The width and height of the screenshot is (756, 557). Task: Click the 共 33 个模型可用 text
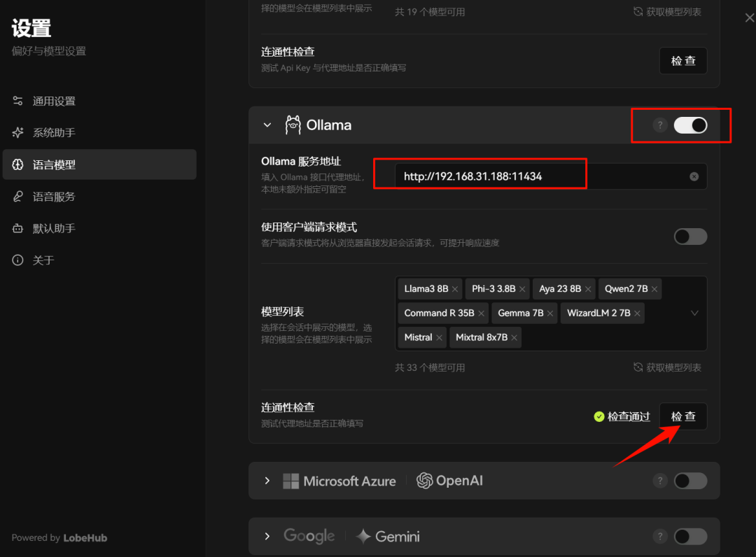point(430,367)
